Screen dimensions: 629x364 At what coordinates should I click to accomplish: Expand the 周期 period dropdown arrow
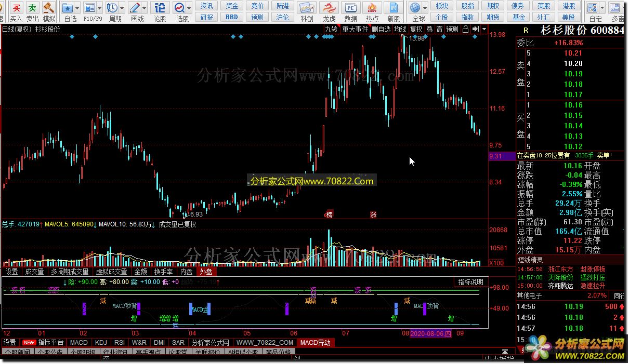tap(122, 8)
